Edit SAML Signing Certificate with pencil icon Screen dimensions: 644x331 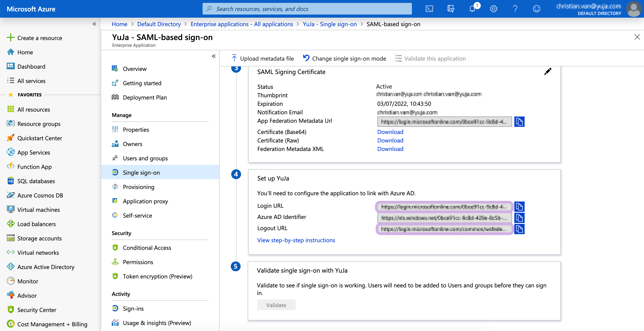coord(547,72)
